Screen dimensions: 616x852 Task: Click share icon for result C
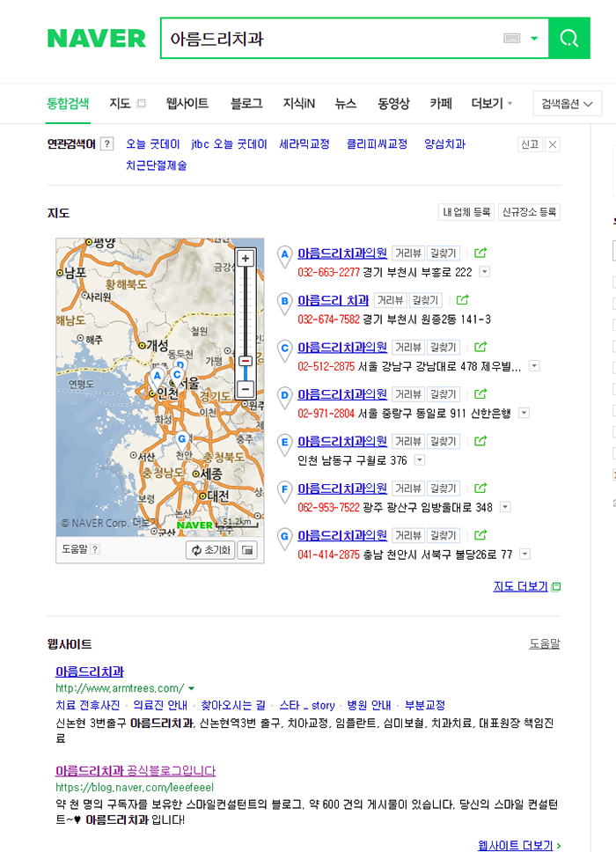pyautogui.click(x=480, y=347)
